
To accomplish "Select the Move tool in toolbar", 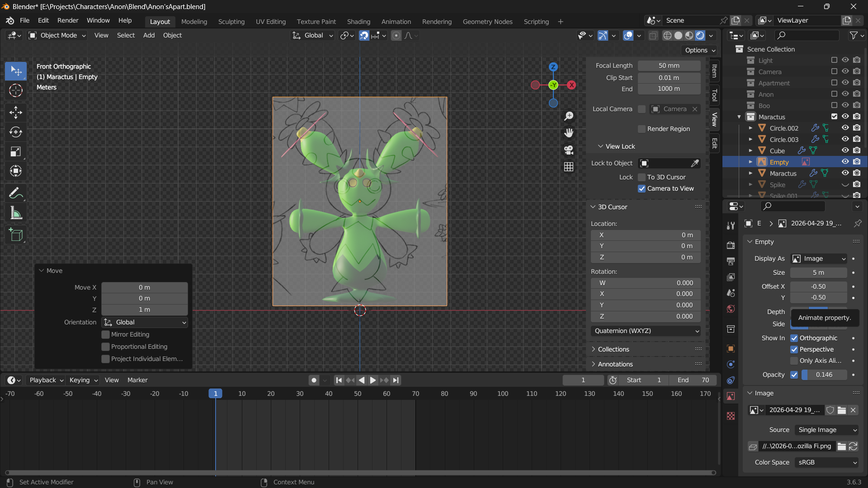I will [x=16, y=112].
